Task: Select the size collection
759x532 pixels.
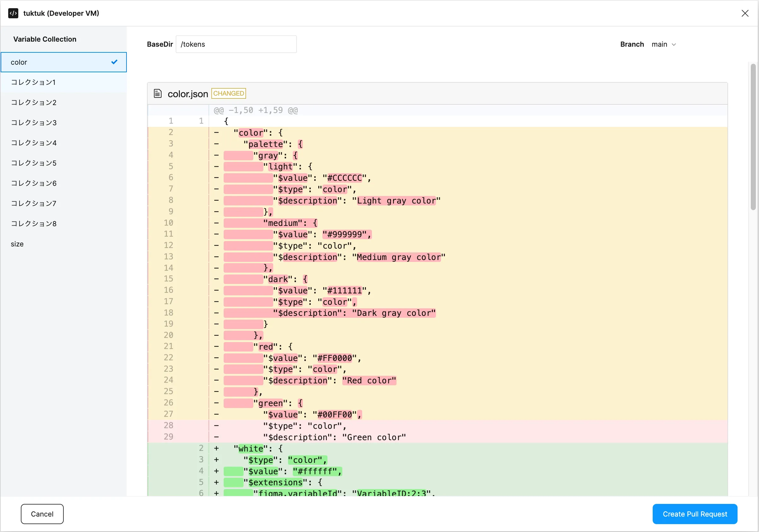Action: click(64, 244)
